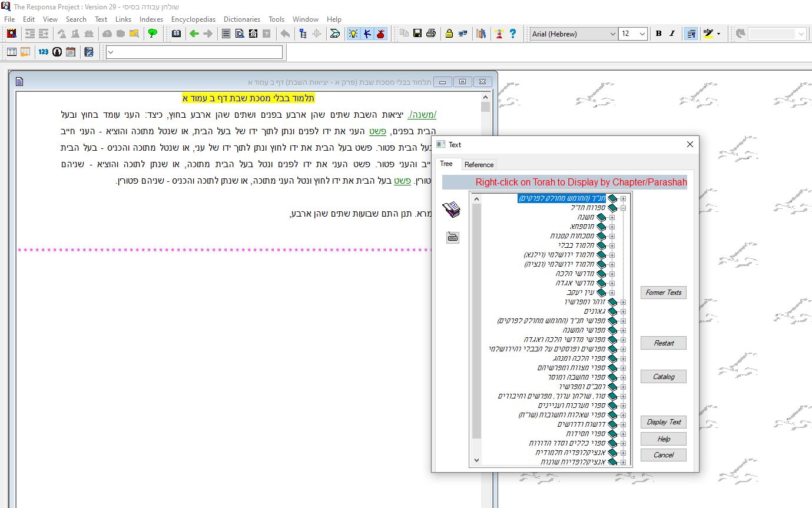Viewport: 812px width, 508px height.
Task: Go forward with the gray right arrow
Action: click(x=207, y=34)
